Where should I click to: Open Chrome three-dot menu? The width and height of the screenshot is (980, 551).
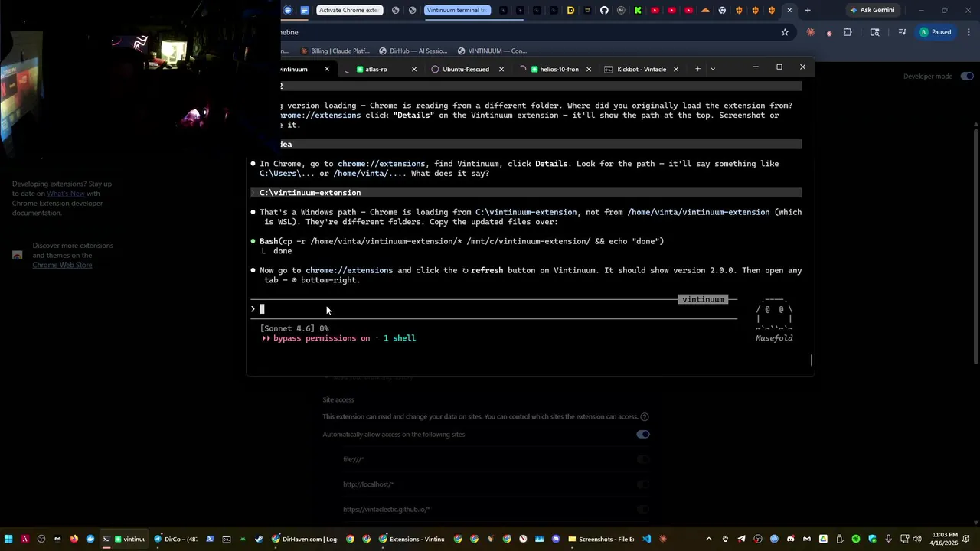click(969, 32)
